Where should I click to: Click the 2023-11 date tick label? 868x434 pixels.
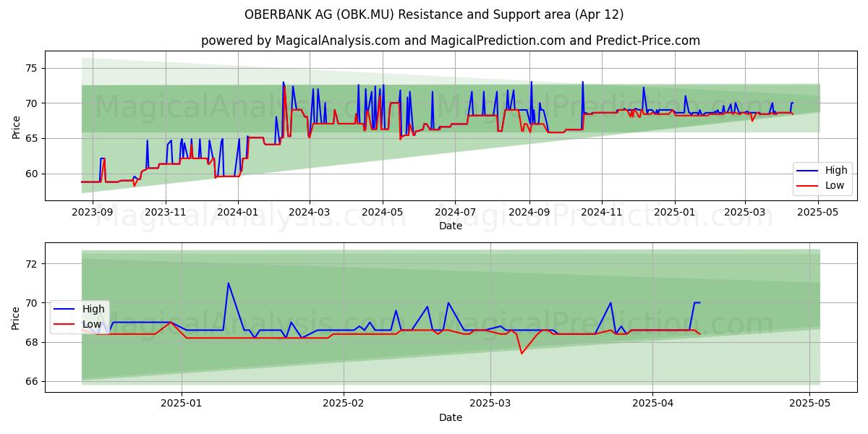pyautogui.click(x=166, y=212)
